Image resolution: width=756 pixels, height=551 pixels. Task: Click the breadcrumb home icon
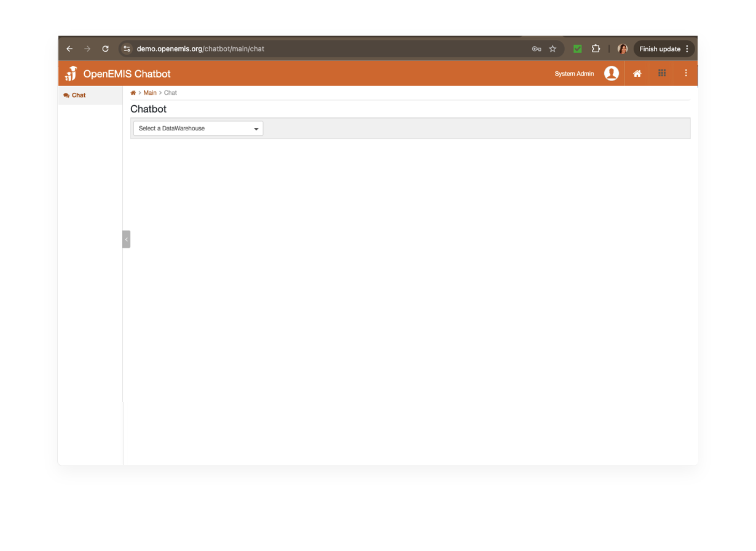133,93
